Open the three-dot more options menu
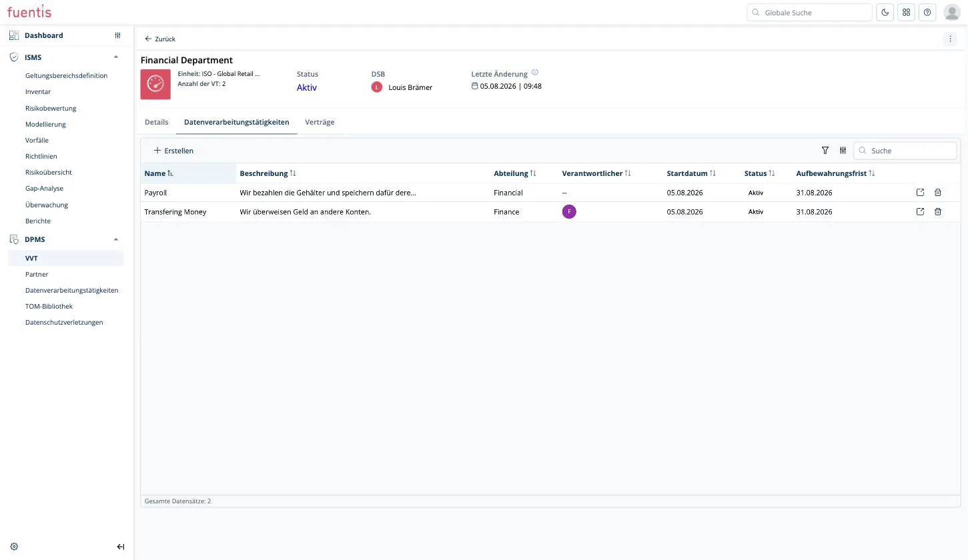Screen dimensions: 968x560 (x=950, y=39)
